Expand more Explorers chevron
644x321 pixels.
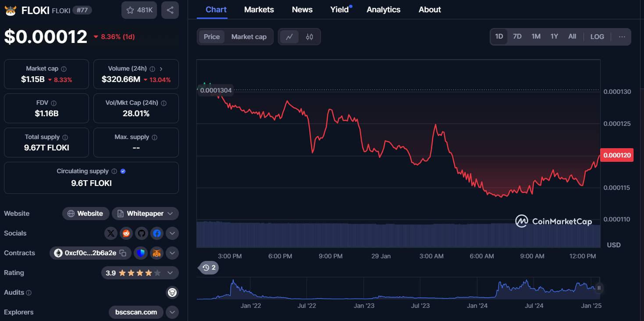172,312
